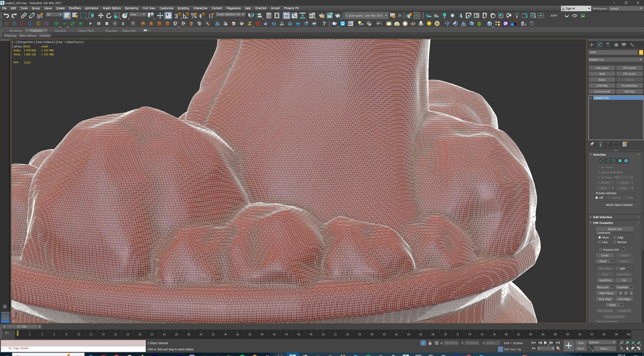Activate the Select and Rotate tool
The width and height of the screenshot is (644, 356).
point(109,15)
